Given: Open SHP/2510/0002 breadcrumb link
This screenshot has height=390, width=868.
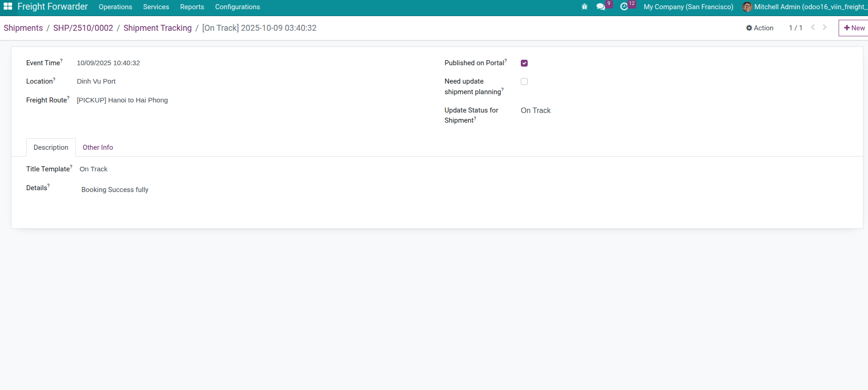Looking at the screenshot, I should point(83,28).
